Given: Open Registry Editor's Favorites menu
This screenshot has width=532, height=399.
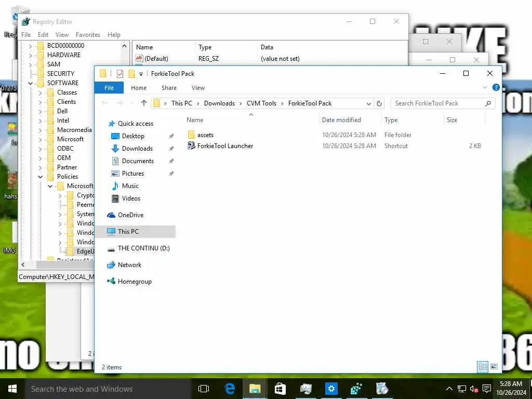Looking at the screenshot, I should (88, 35).
